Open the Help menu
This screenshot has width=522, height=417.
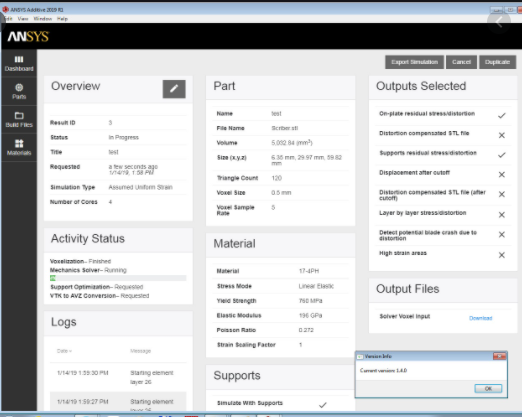tap(62, 19)
